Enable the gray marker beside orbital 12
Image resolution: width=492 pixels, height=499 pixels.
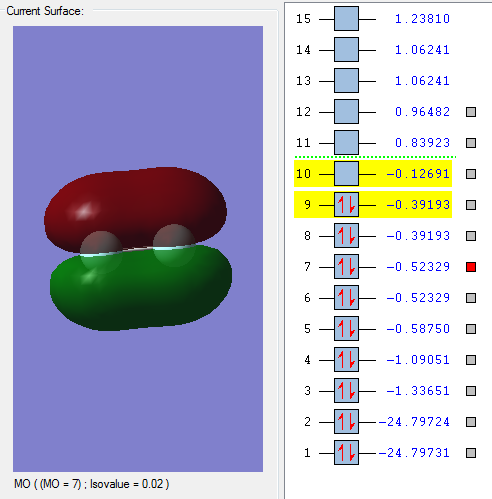pos(471,112)
